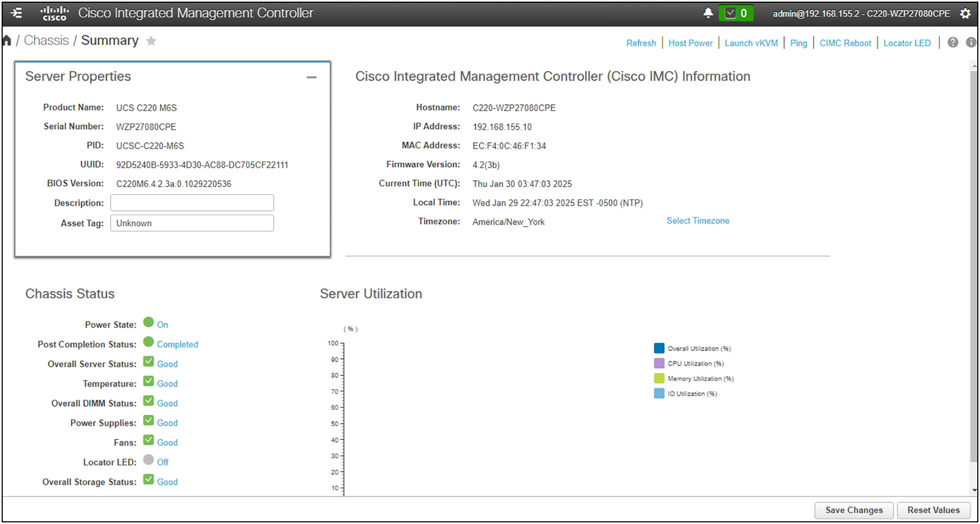The height and width of the screenshot is (524, 980).
Task: Click the vertical page scrollbar
Action: [x=973, y=266]
